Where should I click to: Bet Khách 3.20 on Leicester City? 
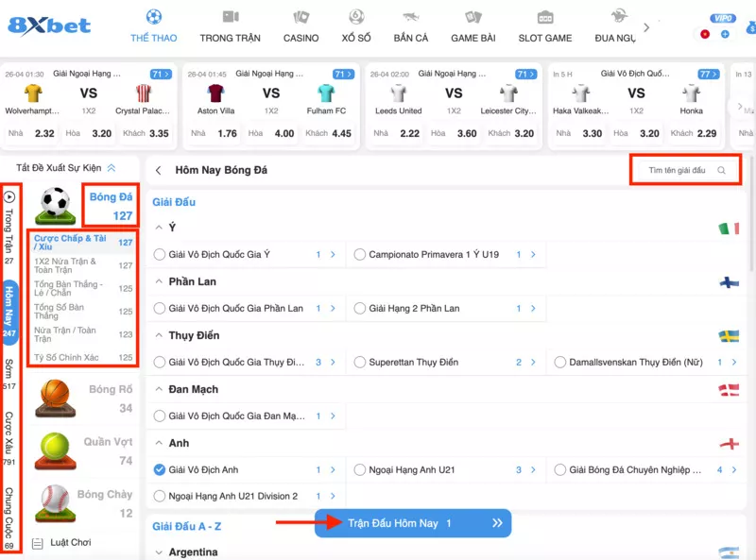click(x=511, y=133)
